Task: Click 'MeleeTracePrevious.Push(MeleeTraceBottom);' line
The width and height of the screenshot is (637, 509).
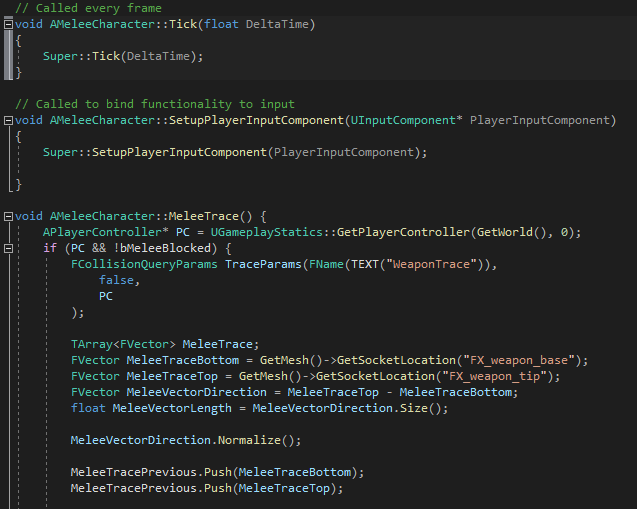Action: [x=217, y=472]
